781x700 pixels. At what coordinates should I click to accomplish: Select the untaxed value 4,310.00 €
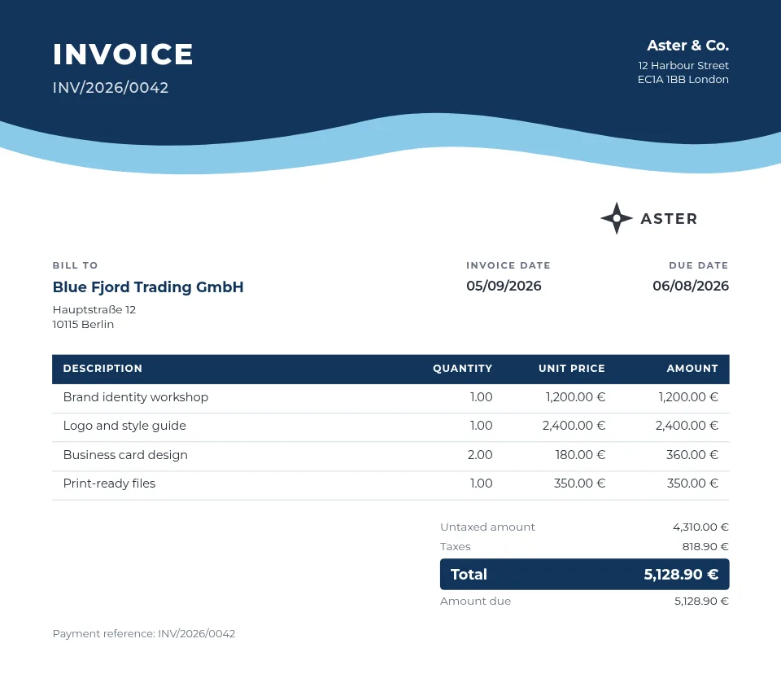tap(700, 527)
